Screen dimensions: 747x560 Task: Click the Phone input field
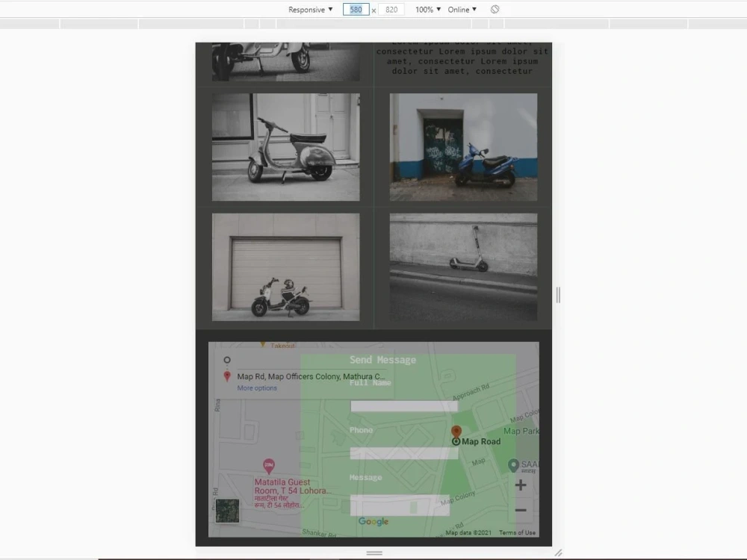point(404,453)
